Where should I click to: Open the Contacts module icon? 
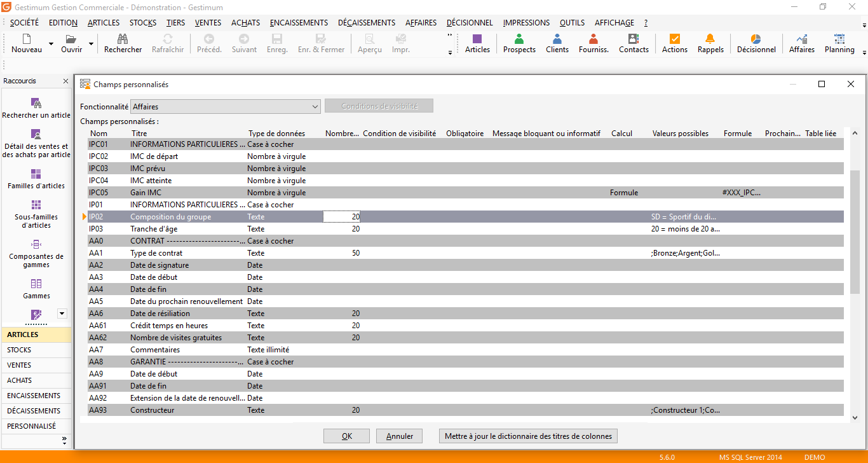(x=634, y=39)
